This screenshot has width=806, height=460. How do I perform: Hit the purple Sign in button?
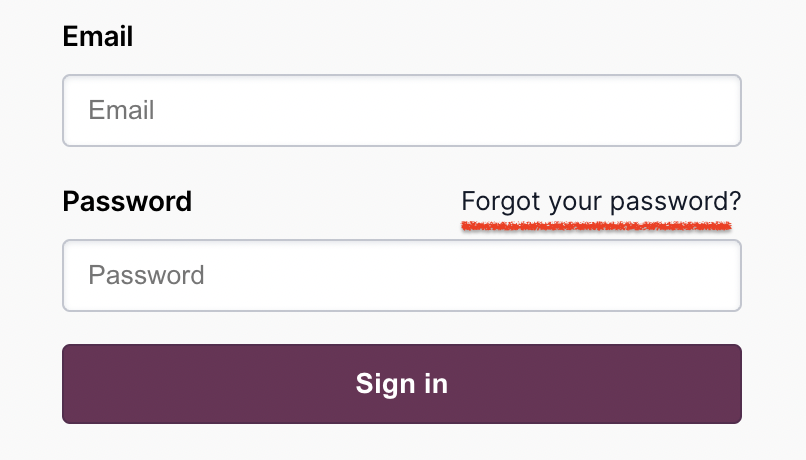tap(401, 384)
